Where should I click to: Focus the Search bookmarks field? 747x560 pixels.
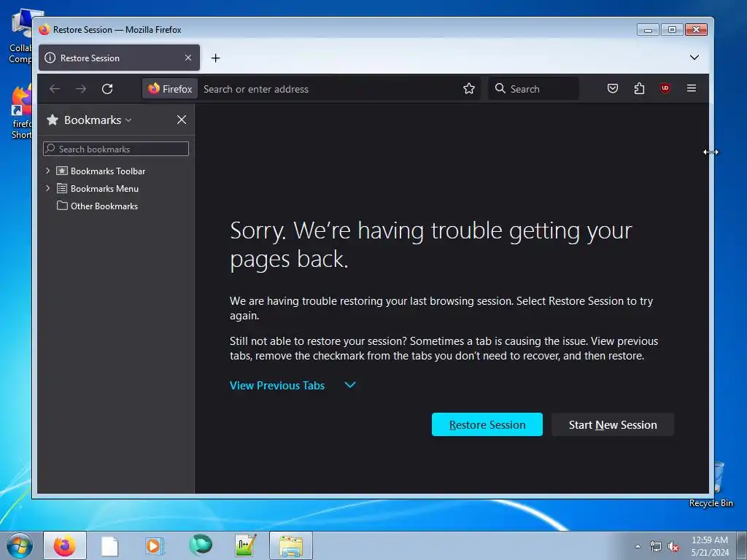[116, 149]
